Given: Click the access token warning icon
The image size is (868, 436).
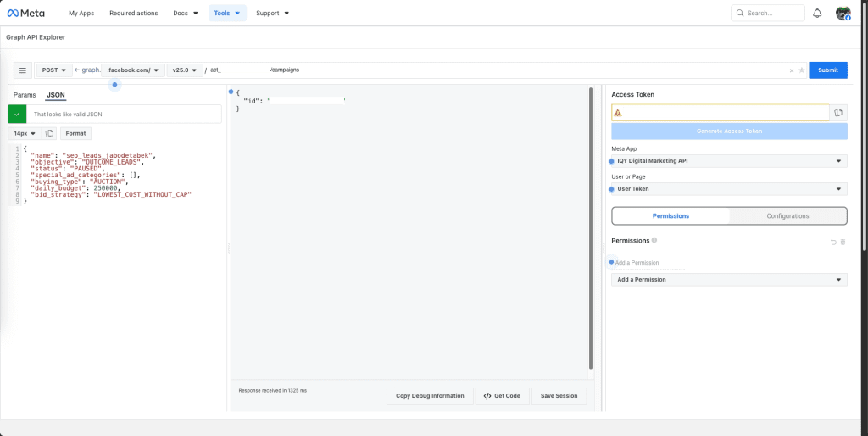Looking at the screenshot, I should pyautogui.click(x=618, y=113).
